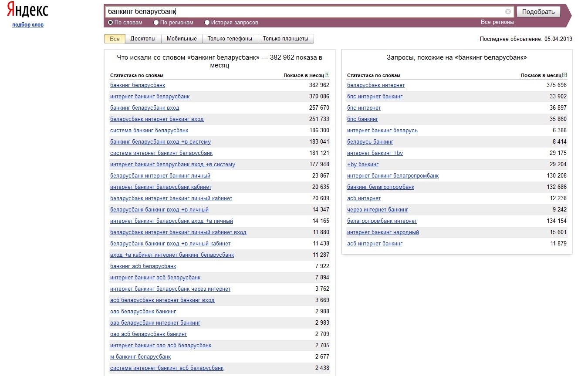Open similar query 'через интернет банкинг'

pyautogui.click(x=378, y=210)
